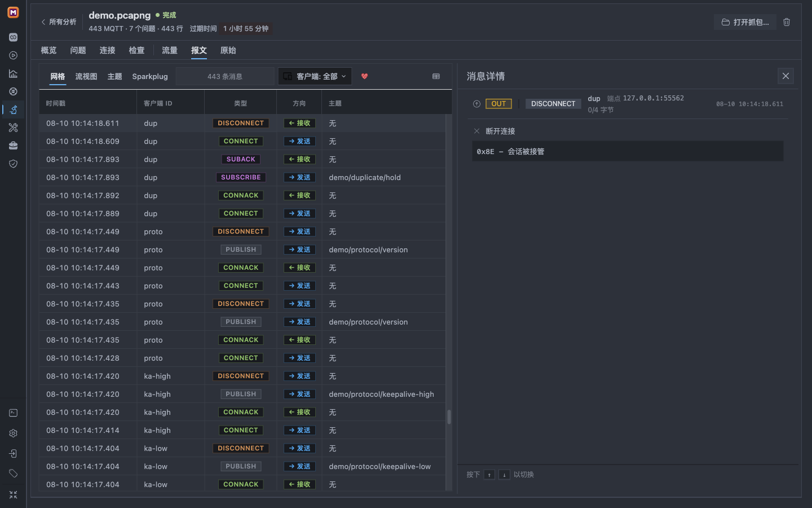Click the 类型 column header

(x=241, y=103)
